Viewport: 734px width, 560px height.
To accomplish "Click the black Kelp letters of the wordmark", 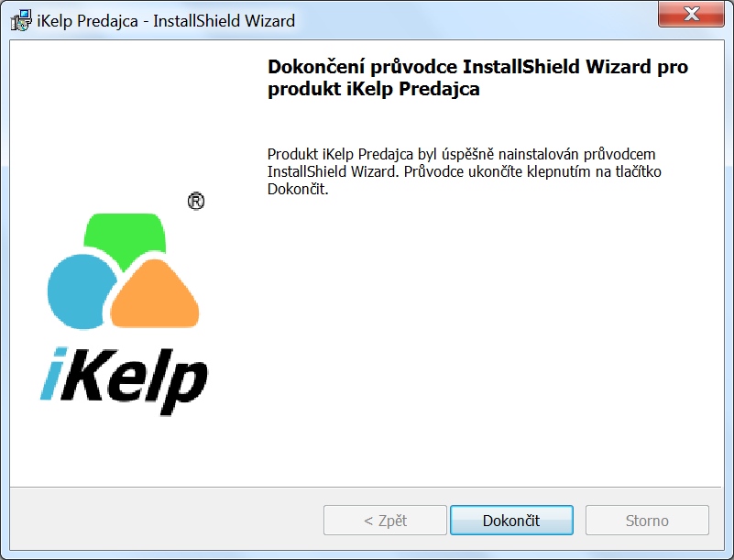I will [136, 380].
